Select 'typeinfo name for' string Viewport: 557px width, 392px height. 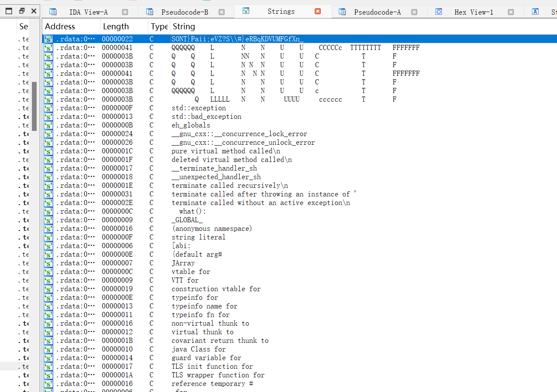click(204, 306)
